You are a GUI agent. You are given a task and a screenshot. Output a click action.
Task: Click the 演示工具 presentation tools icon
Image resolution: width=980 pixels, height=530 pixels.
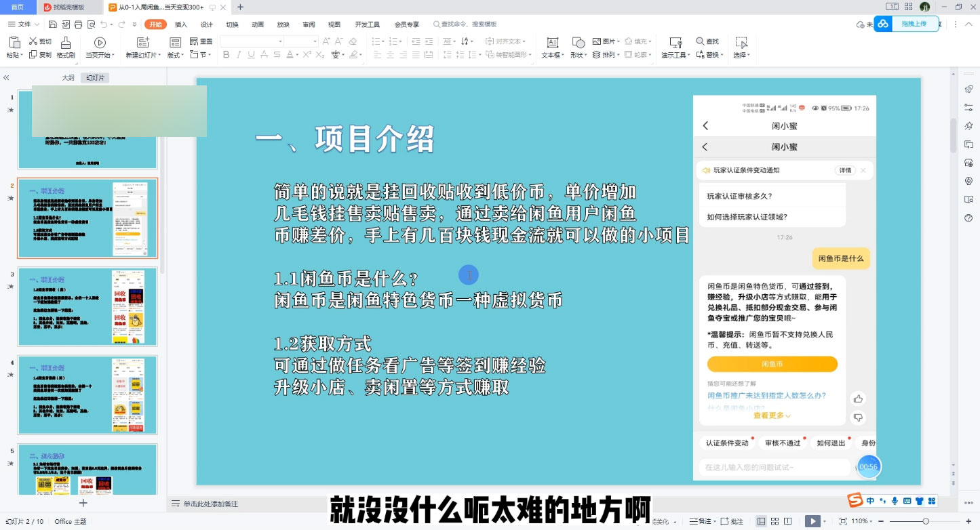674,43
